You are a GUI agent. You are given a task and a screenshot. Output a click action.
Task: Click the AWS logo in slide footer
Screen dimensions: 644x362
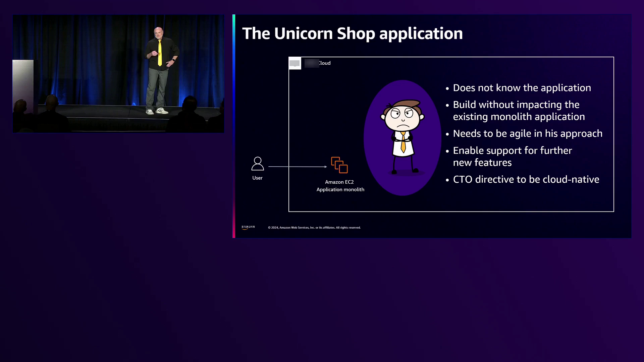[248, 227]
